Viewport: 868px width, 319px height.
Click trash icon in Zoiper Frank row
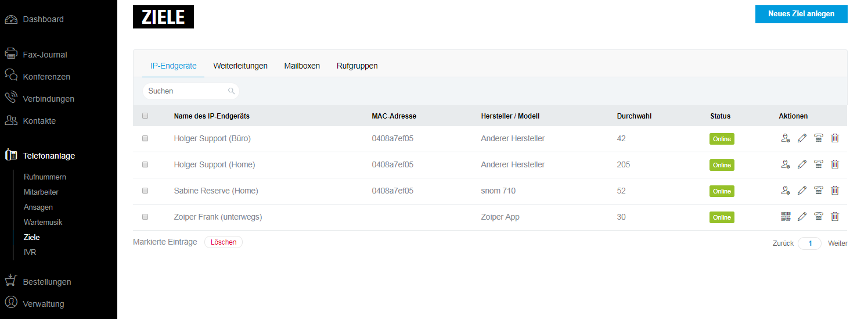point(835,217)
